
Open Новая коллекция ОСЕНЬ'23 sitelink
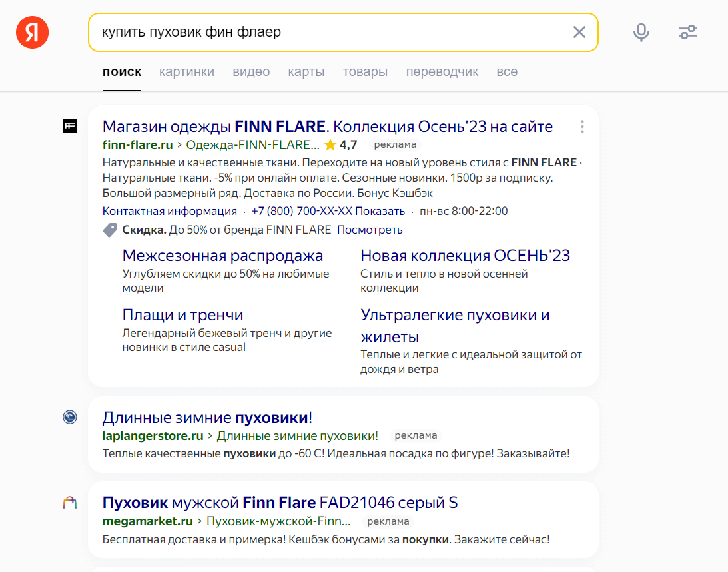(x=465, y=255)
